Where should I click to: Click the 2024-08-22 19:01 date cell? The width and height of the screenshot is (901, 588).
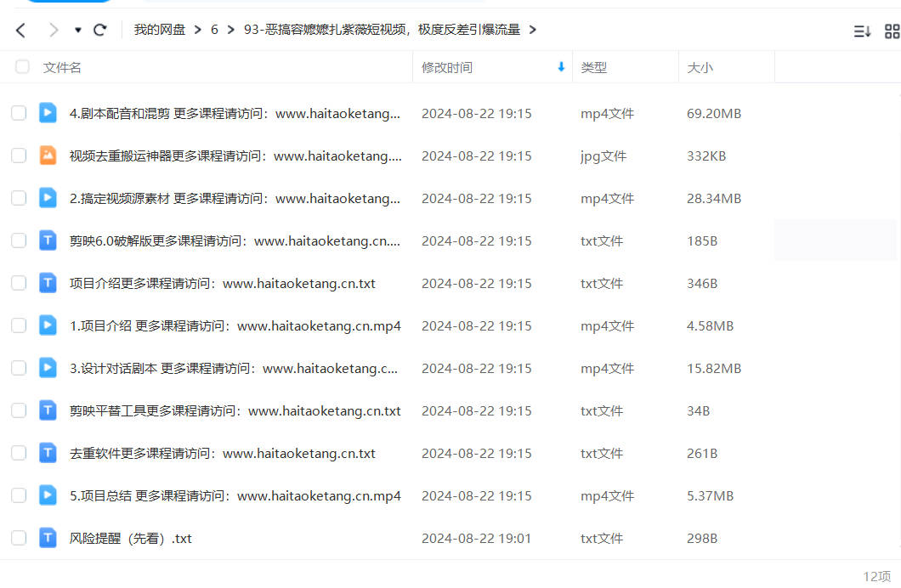476,539
